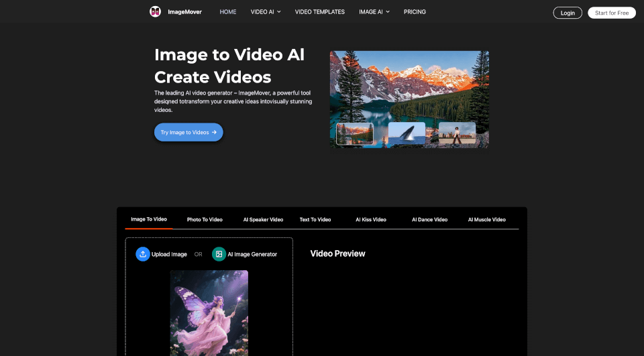Expand the VIDEO AI dropdown menu
Image resolution: width=644 pixels, height=356 pixels.
tap(266, 12)
